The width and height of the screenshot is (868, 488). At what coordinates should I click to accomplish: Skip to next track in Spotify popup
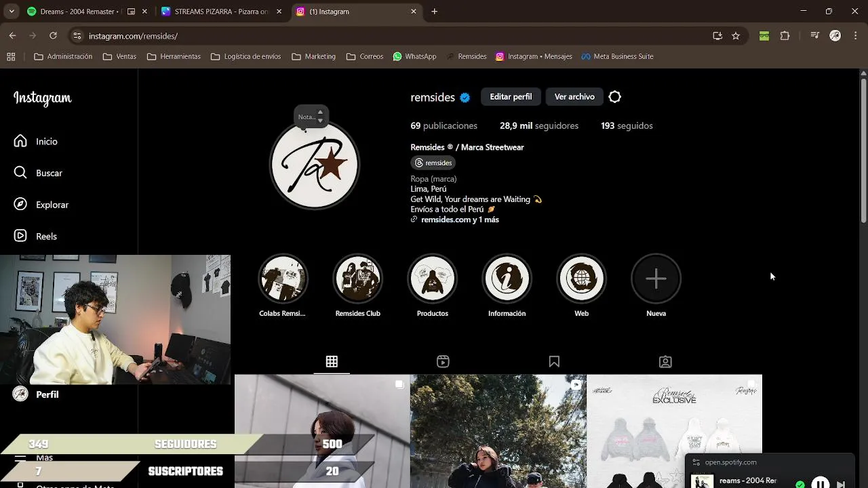pos(841,484)
